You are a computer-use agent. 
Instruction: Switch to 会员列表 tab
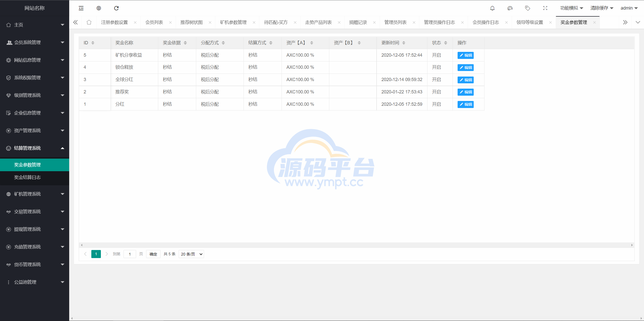click(154, 22)
